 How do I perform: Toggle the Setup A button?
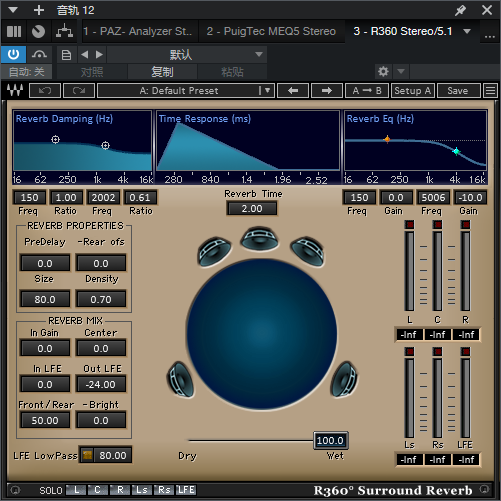tap(413, 90)
